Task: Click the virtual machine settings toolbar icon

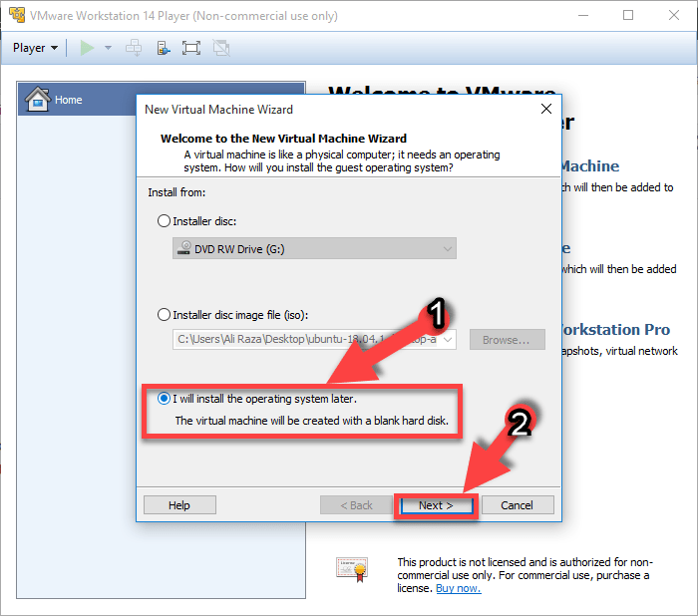Action: [163, 48]
